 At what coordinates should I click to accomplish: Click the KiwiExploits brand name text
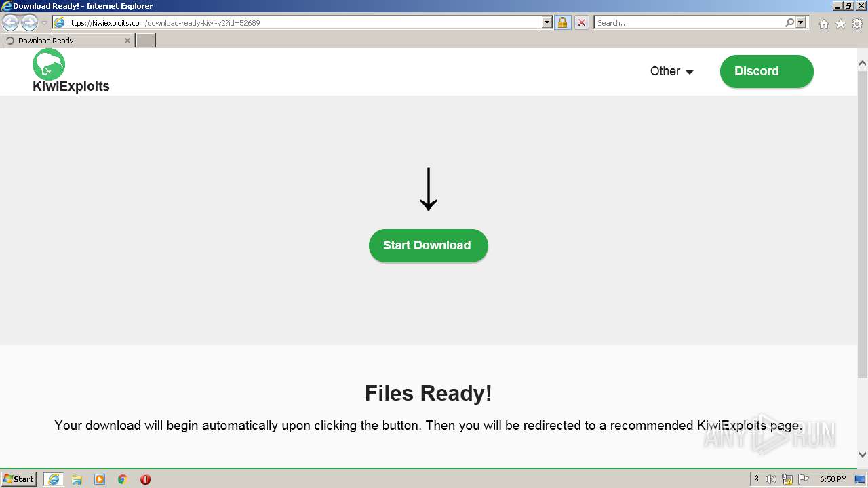pyautogui.click(x=71, y=87)
